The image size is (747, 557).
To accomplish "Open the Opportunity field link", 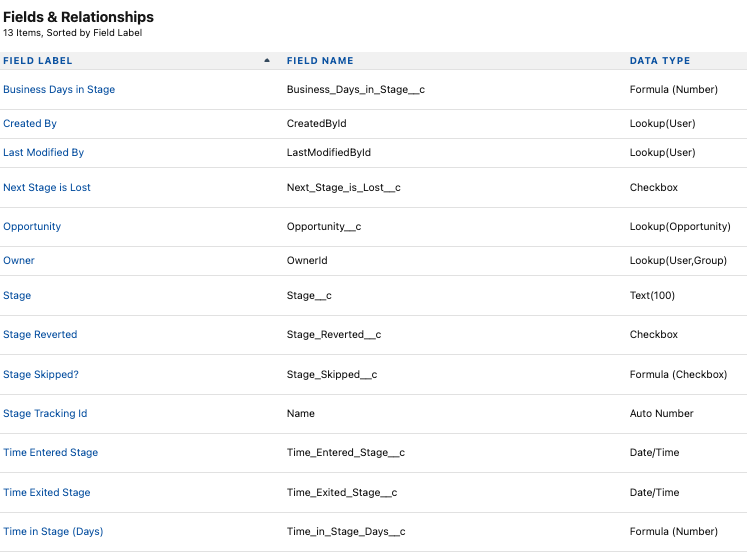I will [x=32, y=226].
